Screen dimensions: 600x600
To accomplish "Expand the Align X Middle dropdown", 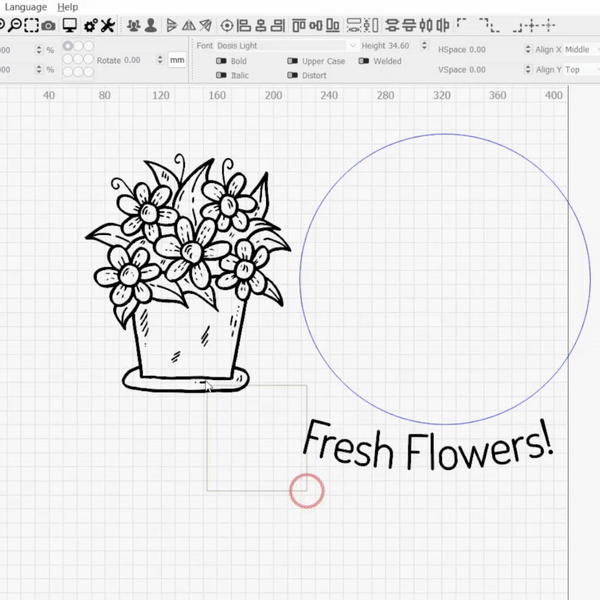I will tap(580, 49).
